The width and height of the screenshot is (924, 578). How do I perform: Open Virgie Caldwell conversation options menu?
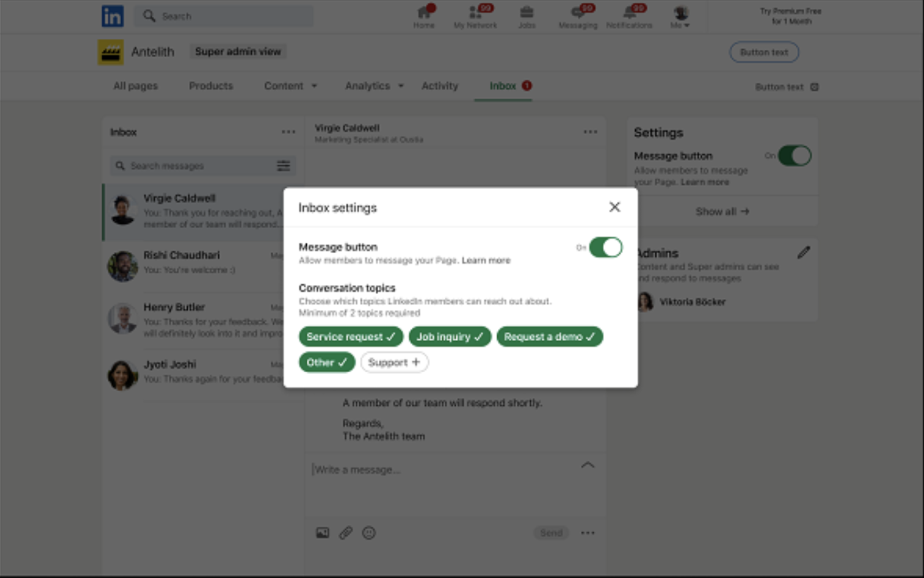[x=590, y=132]
